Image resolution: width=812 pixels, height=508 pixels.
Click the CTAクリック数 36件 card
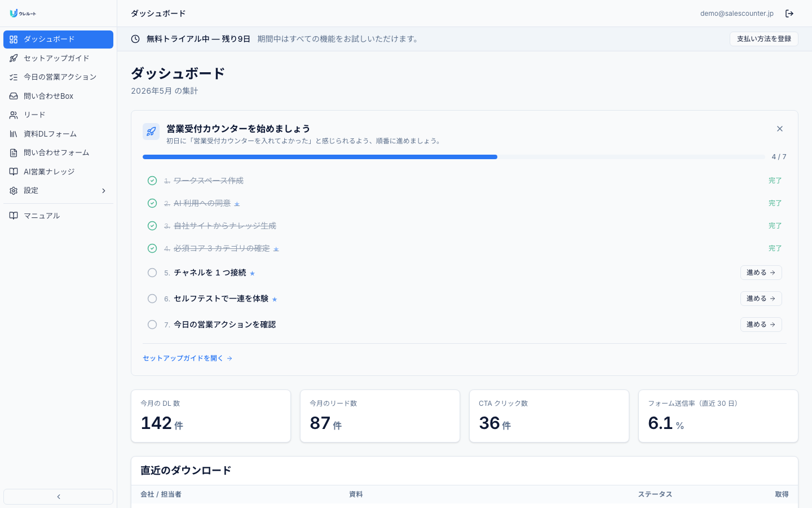coord(549,416)
